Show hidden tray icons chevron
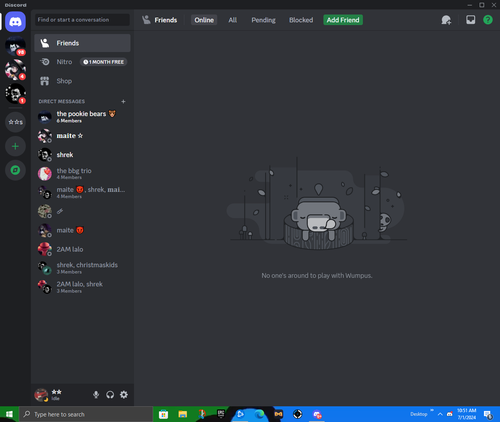Image resolution: width=500 pixels, height=422 pixels. coord(440,414)
